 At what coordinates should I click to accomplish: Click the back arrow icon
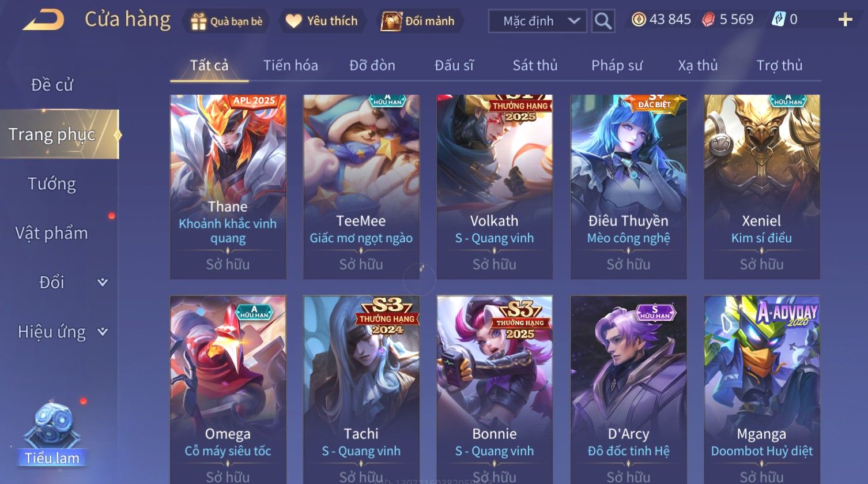pyautogui.click(x=44, y=20)
